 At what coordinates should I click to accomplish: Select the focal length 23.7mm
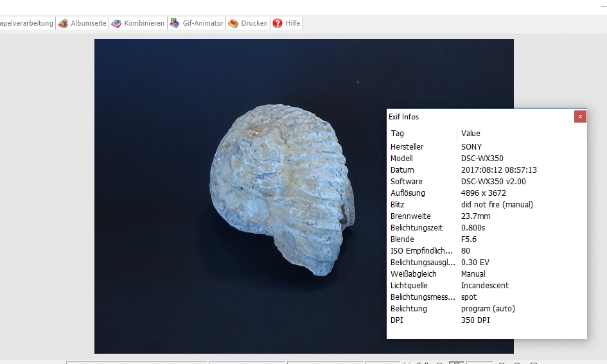(x=476, y=216)
